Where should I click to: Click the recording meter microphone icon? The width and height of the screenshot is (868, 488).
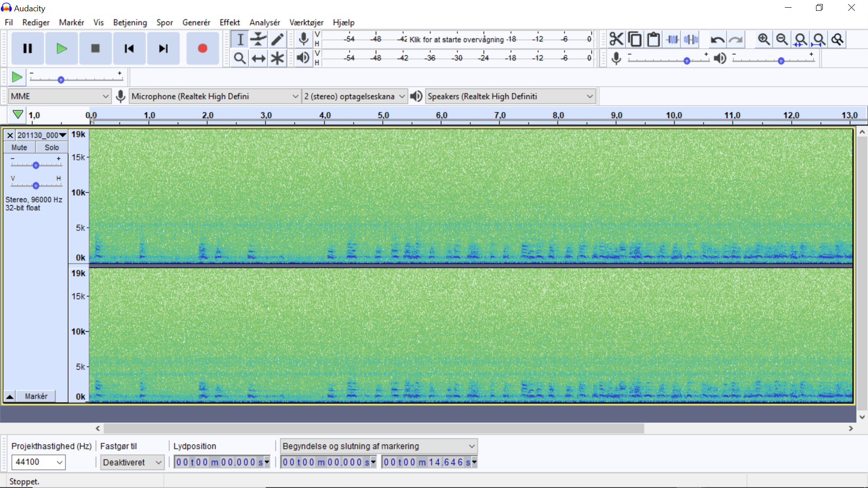[x=304, y=39]
